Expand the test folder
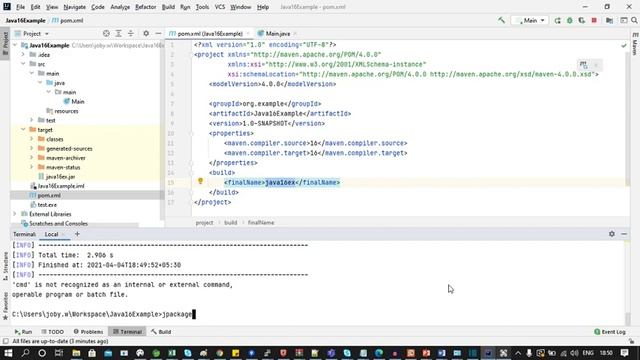Screen dimensions: 640x360 click(32, 120)
